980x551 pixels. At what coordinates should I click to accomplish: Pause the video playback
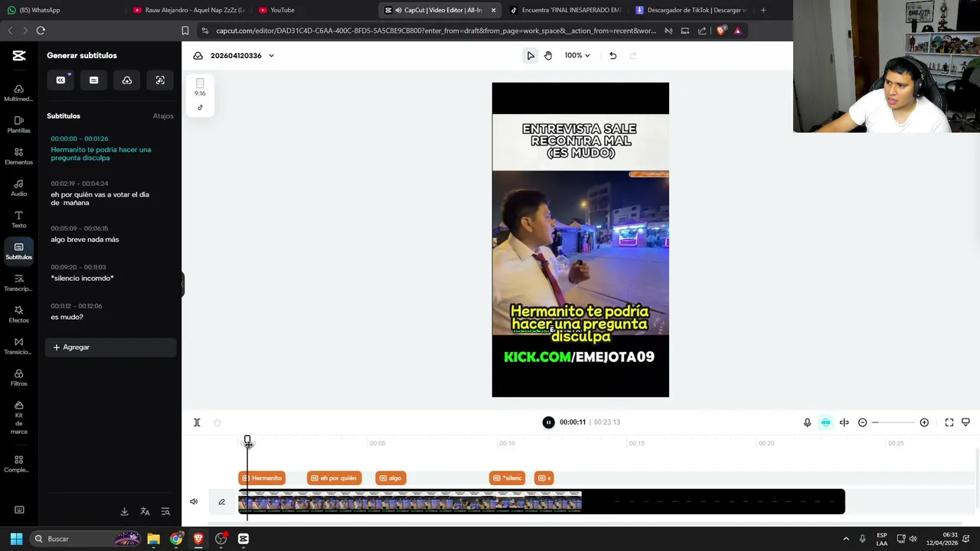coord(548,422)
